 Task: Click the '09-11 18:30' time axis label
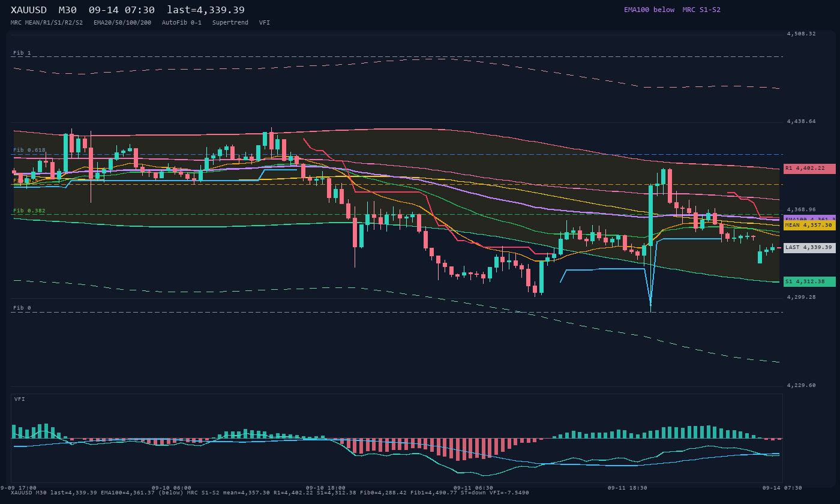point(628,488)
